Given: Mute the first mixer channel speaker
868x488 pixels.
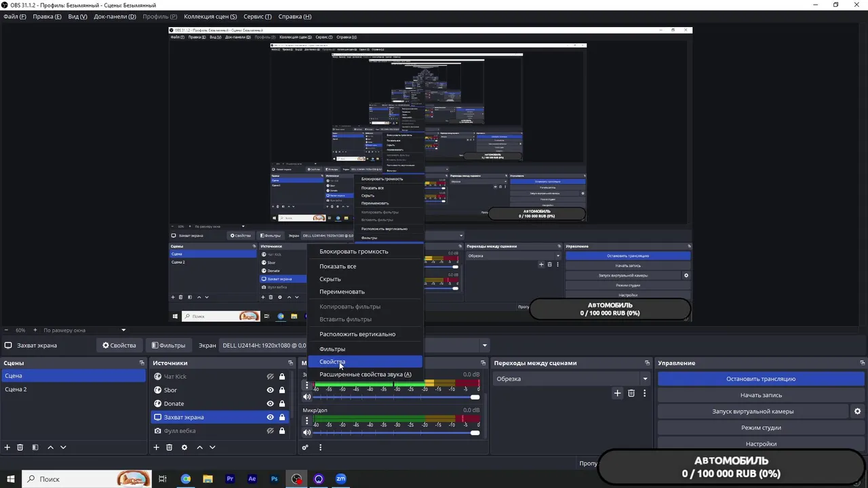Looking at the screenshot, I should coord(307,396).
